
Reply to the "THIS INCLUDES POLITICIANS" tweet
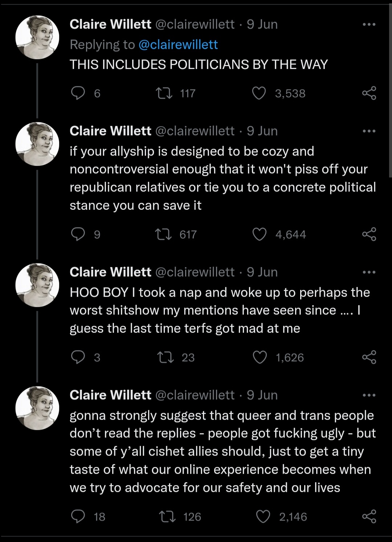point(78,93)
